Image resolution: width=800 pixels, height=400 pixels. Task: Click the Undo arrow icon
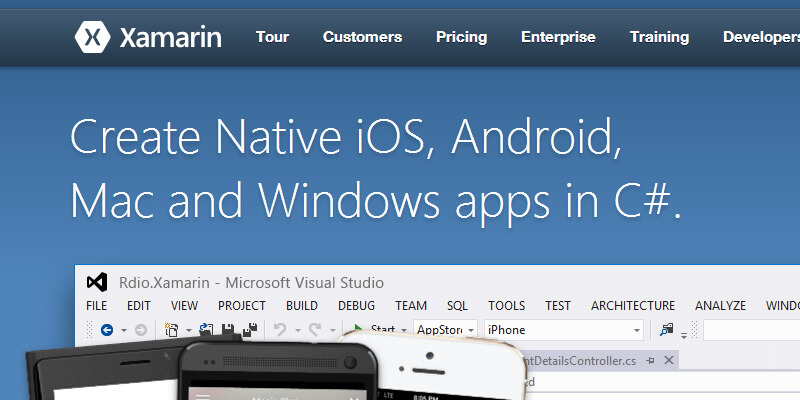280,330
